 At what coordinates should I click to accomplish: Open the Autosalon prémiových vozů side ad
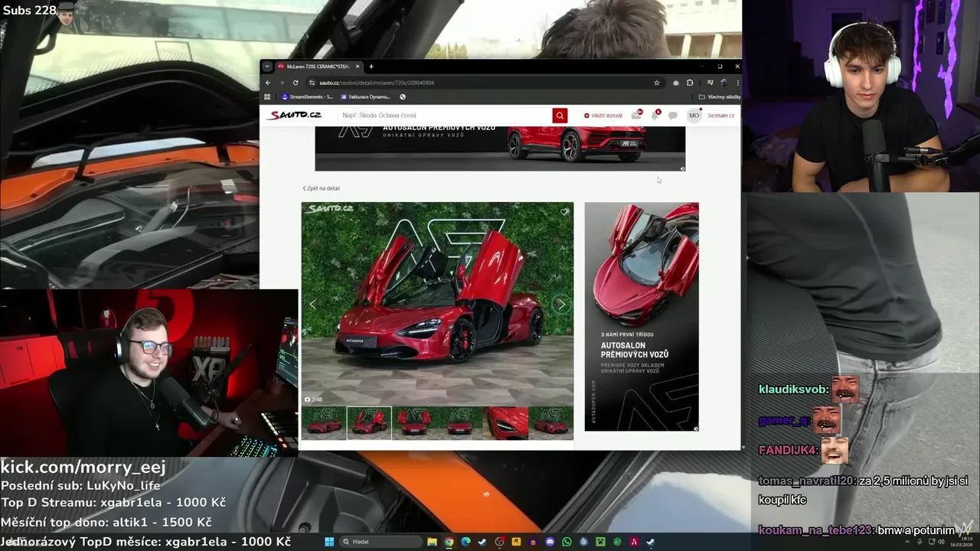point(642,317)
